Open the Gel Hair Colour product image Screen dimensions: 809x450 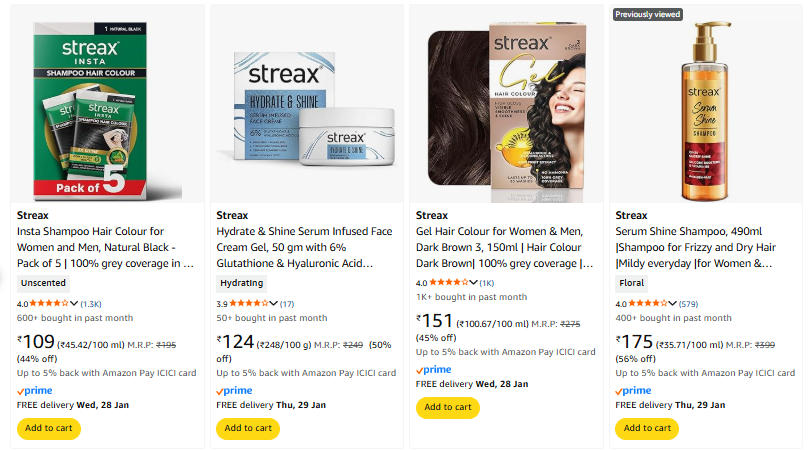[505, 107]
